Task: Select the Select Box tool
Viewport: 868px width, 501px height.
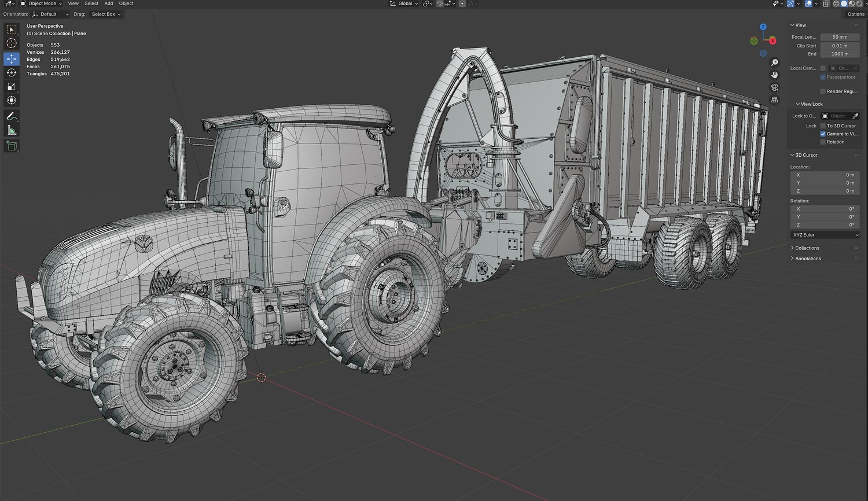Action: pyautogui.click(x=12, y=30)
